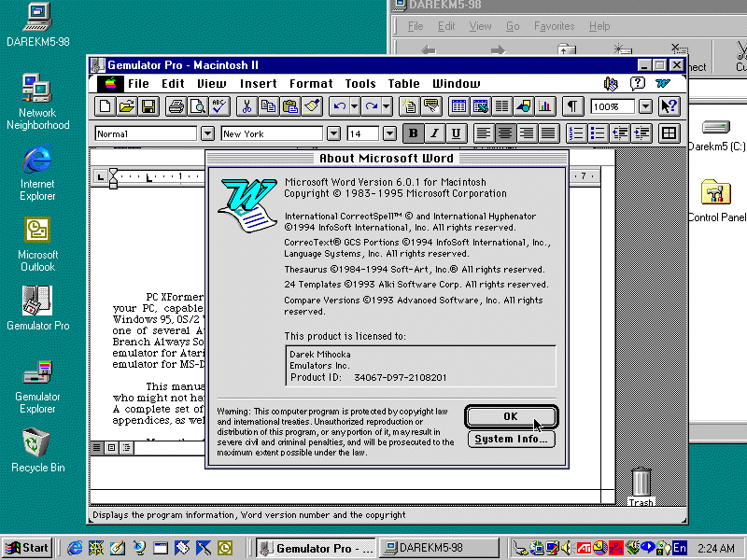Toggle Bold formatting button
Screen dimensions: 747x560
(413, 133)
